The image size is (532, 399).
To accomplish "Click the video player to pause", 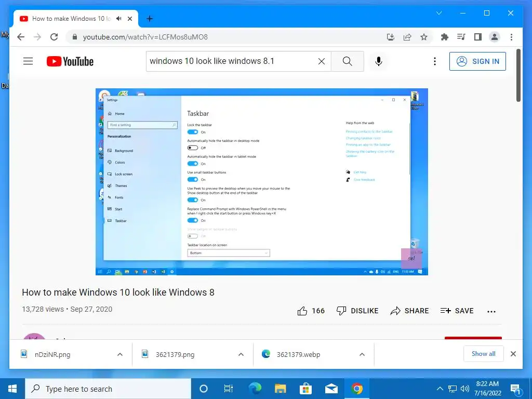I will tap(262, 182).
